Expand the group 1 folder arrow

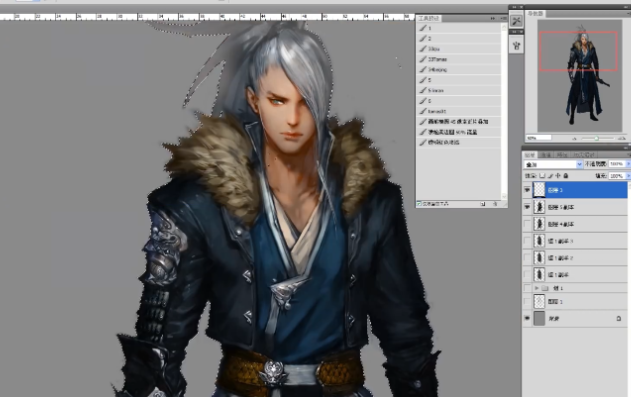tap(536, 288)
